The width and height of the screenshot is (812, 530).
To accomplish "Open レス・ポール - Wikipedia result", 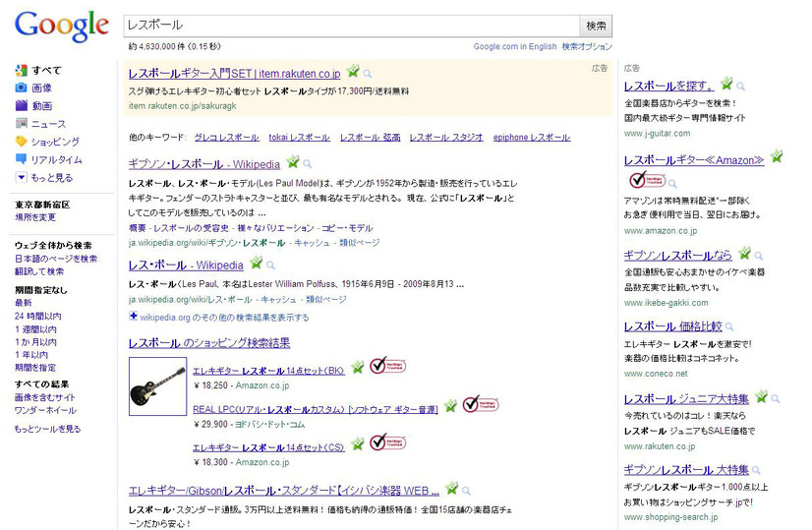I will click(x=186, y=265).
